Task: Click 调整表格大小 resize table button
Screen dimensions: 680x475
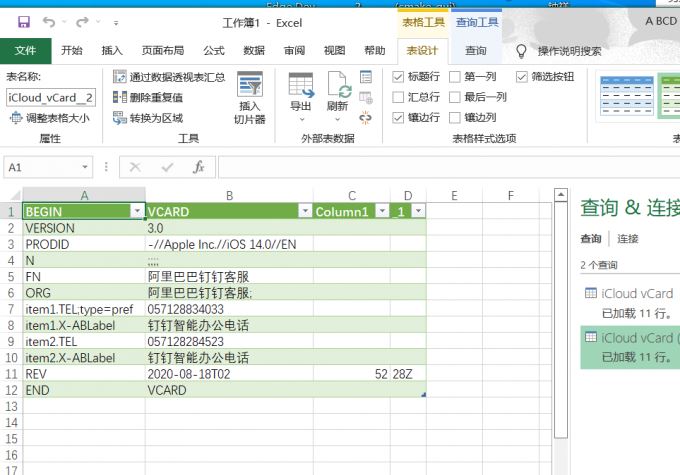Action: click(50, 117)
